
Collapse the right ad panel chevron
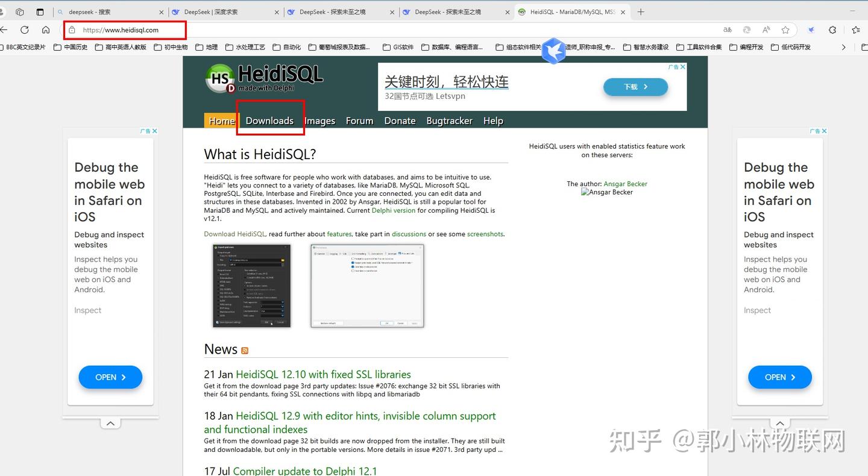pyautogui.click(x=780, y=423)
